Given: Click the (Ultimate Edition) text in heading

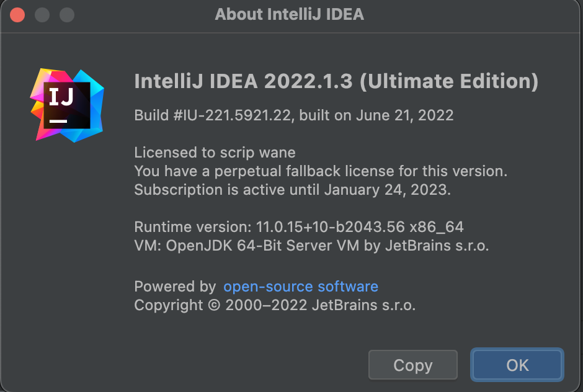Looking at the screenshot, I should point(449,81).
